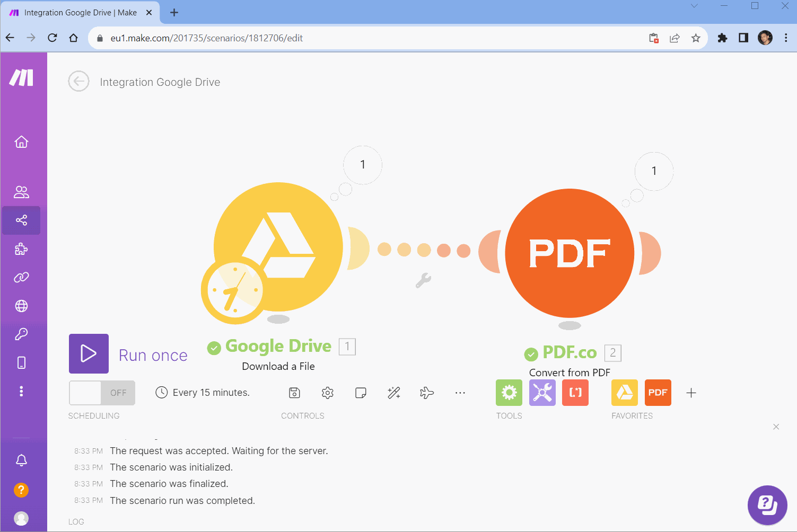Bookmark this page with the star

[x=696, y=38]
